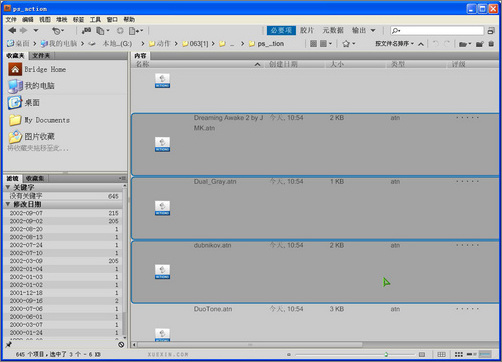The height and width of the screenshot is (362, 502).
Task: Rotate 90 degrees counterclockwise icon
Action: (x=436, y=44)
